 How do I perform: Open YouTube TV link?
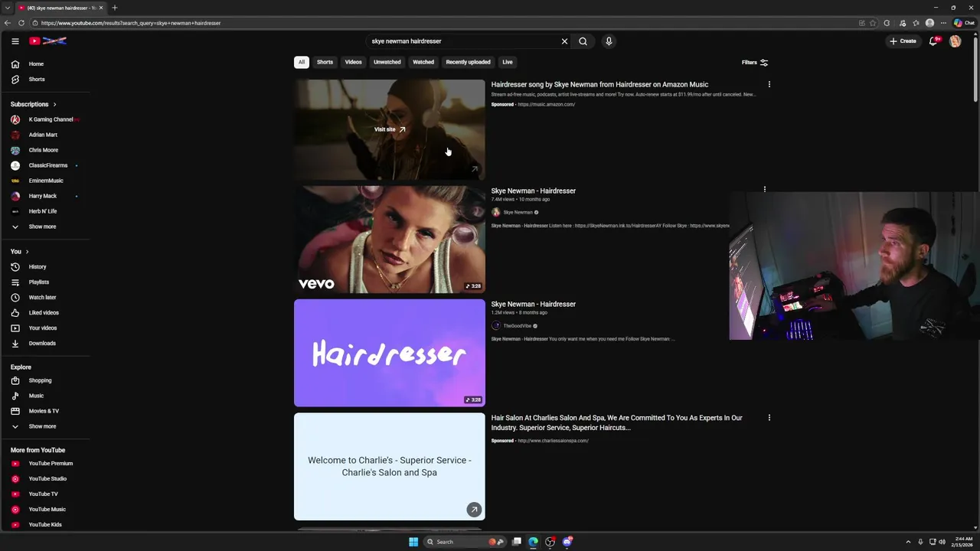[46, 494]
